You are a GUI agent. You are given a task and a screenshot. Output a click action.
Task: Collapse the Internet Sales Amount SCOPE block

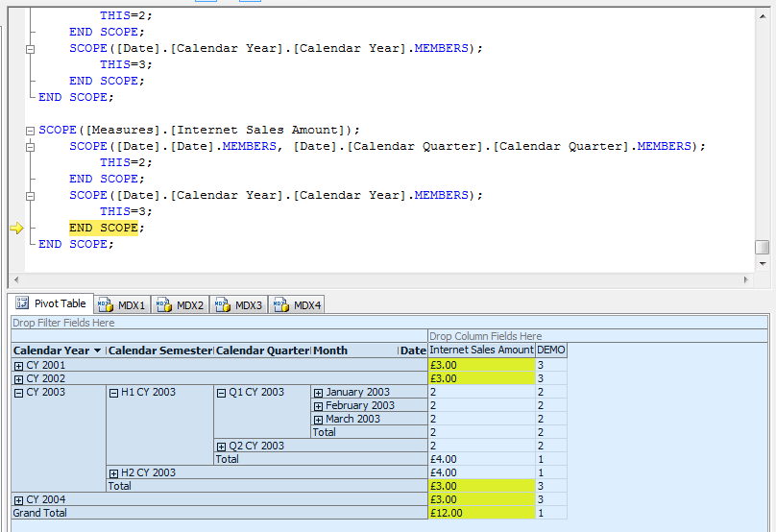[30, 131]
